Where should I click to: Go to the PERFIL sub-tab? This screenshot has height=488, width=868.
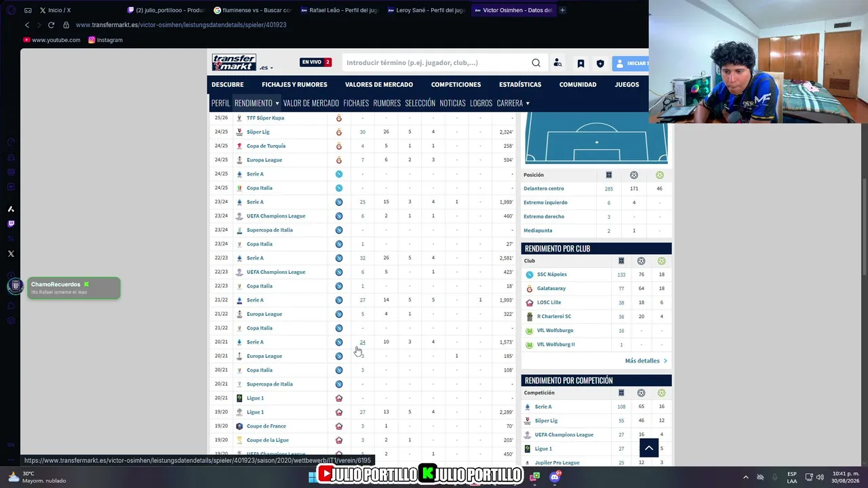(x=220, y=103)
